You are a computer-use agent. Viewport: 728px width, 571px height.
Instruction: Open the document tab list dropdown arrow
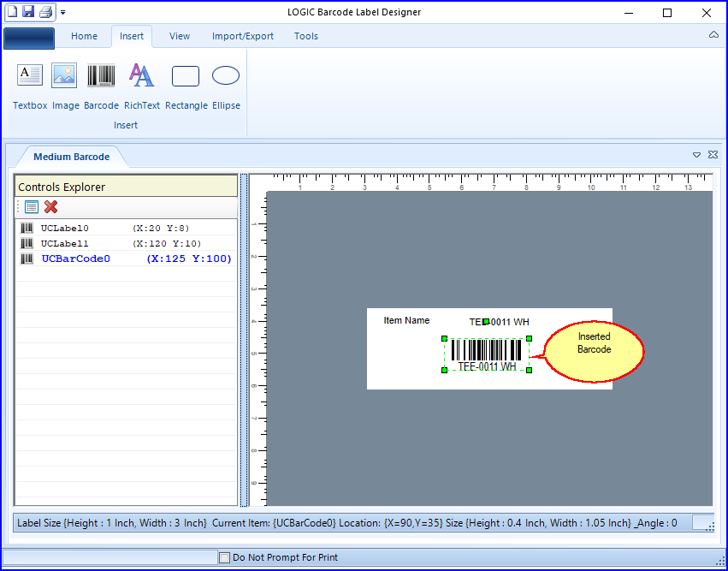(x=696, y=155)
